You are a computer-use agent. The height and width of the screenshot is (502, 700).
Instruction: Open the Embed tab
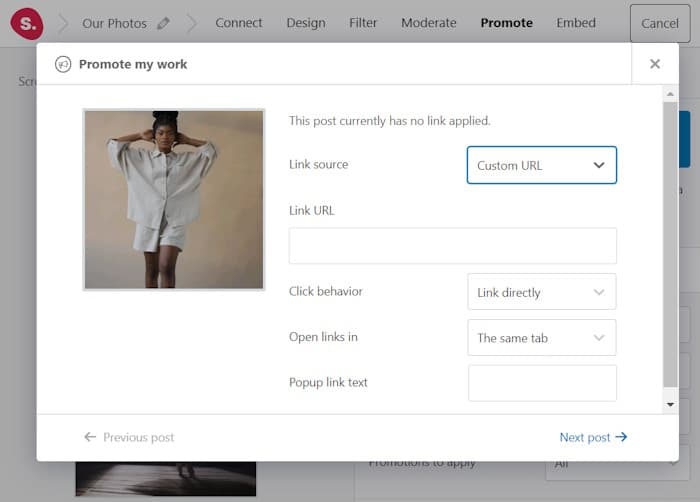tap(576, 23)
